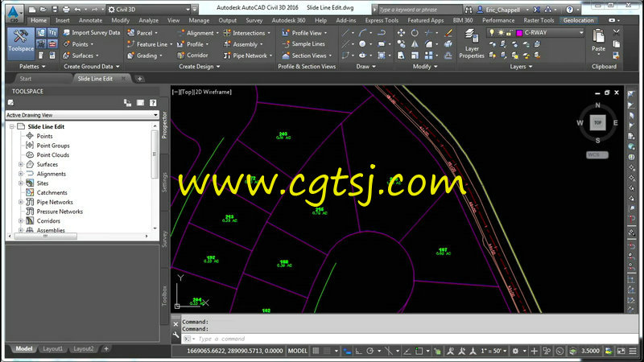Click the Toolspace help question mark icon
The image size is (644, 362).
(153, 103)
